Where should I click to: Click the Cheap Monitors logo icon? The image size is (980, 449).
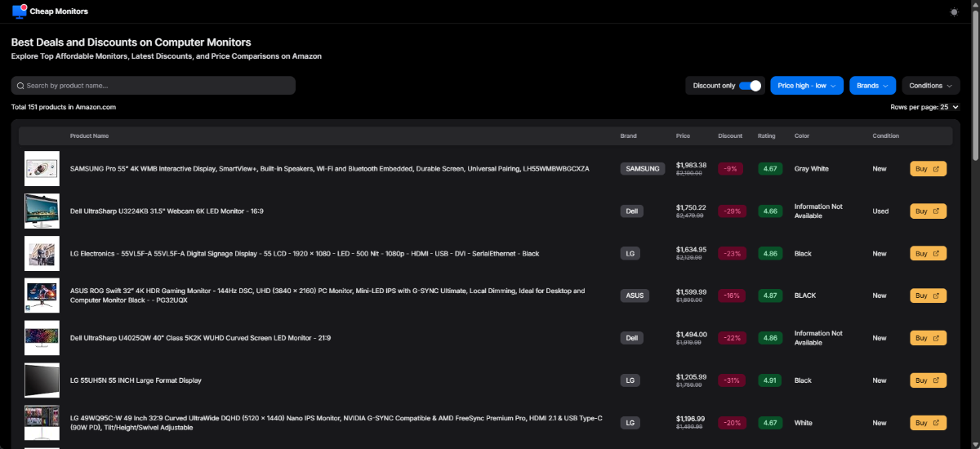coord(20,11)
